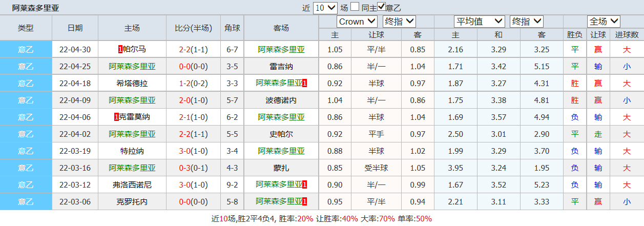
Task: Click the blue 意乙 cell in the 22-04-30 row
Action: pyautogui.click(x=26, y=50)
